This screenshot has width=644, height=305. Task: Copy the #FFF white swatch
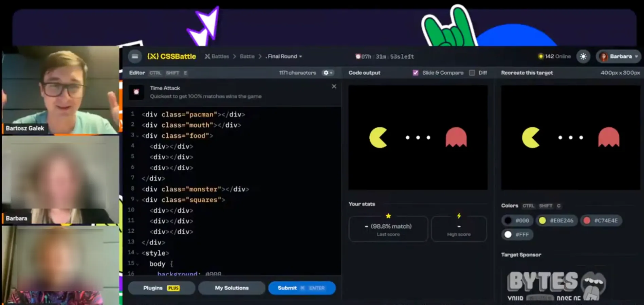[517, 234]
